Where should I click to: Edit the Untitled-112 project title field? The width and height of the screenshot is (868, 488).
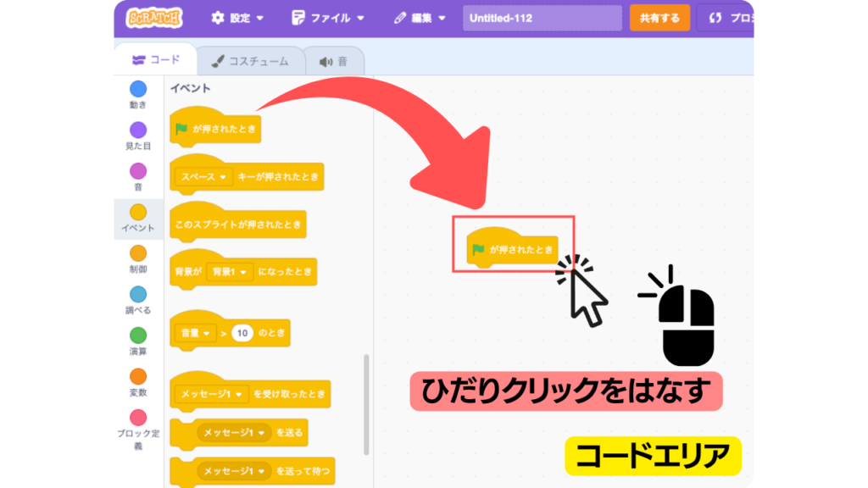[542, 19]
